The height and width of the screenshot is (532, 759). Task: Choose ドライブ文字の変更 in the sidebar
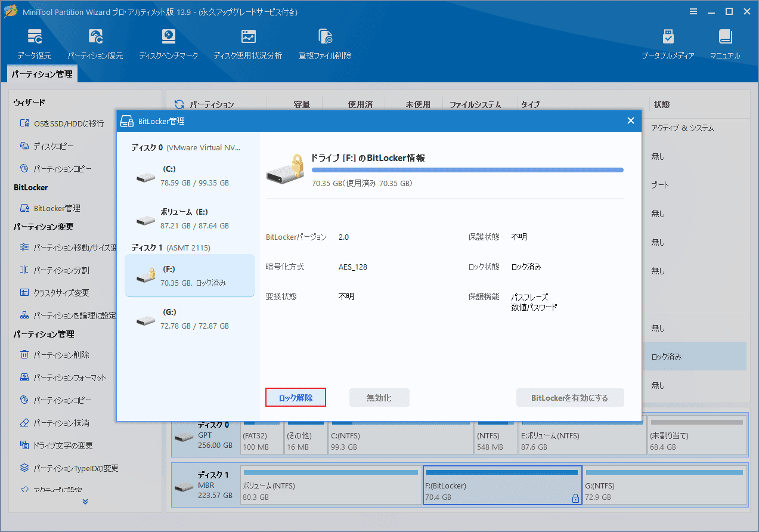click(x=56, y=446)
